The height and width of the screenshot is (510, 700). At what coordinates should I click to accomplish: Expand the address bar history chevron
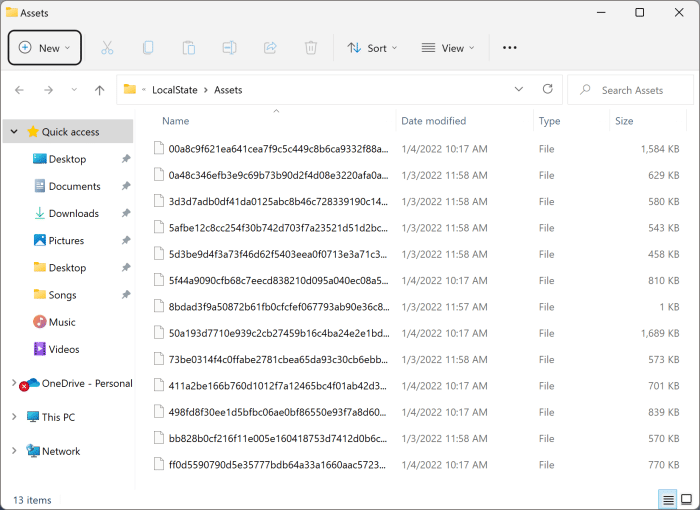click(x=519, y=89)
